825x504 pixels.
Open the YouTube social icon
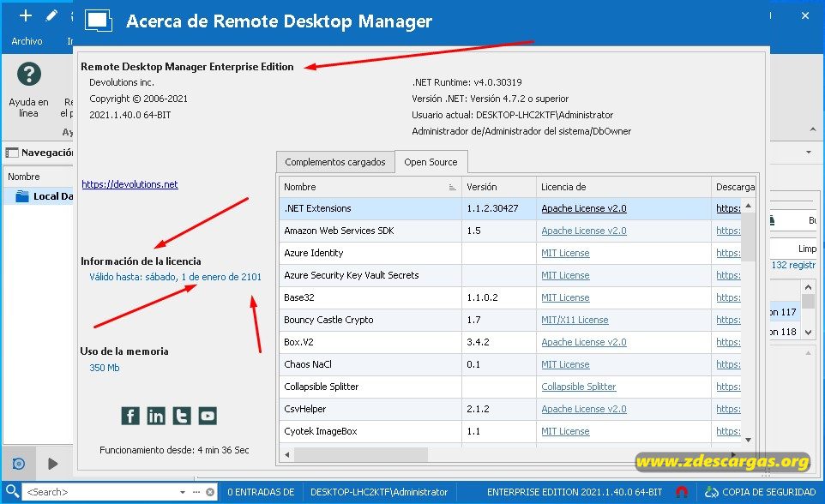click(208, 416)
